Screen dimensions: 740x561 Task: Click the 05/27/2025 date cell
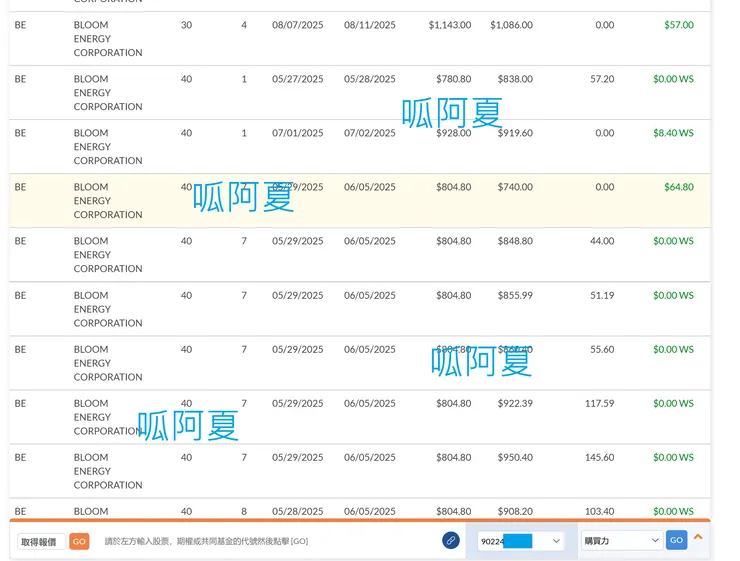coord(297,79)
